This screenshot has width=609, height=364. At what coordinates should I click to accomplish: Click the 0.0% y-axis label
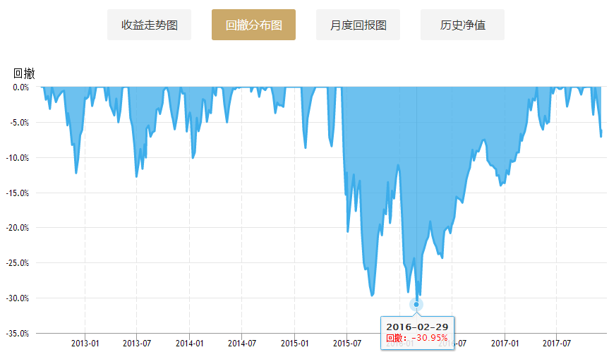click(x=20, y=87)
